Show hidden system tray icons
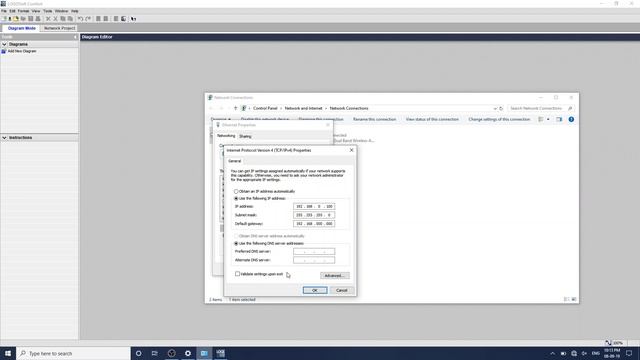This screenshot has width=640, height=360. point(553,353)
